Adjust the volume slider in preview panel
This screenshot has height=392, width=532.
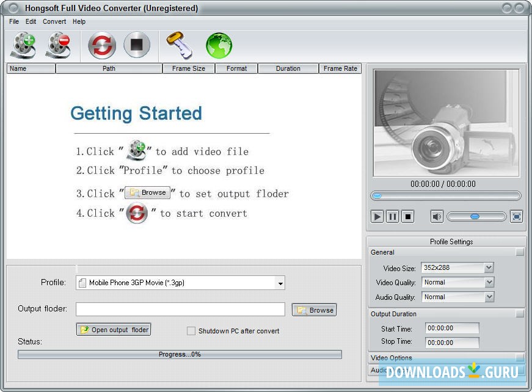pos(475,216)
